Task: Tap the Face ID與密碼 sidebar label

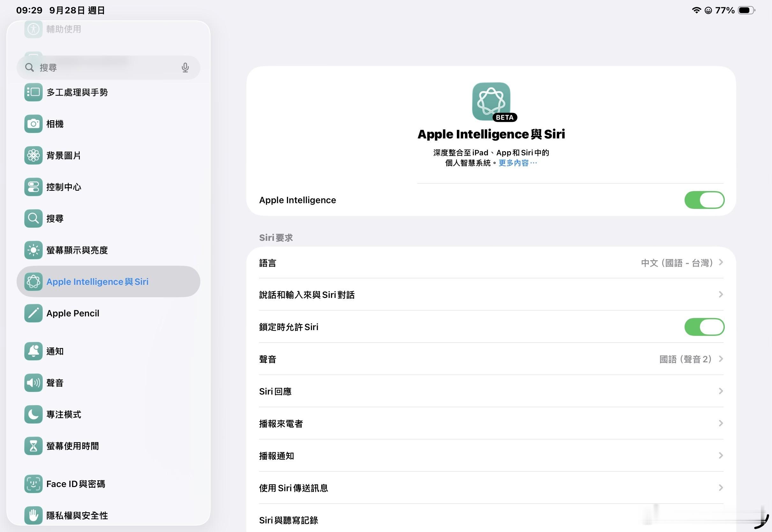Action: point(76,484)
